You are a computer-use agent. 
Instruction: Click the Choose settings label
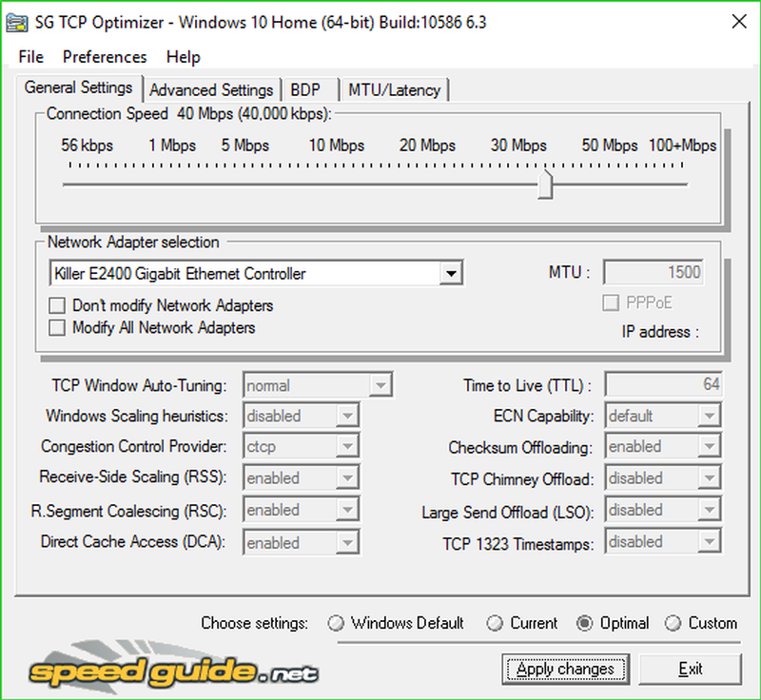click(x=254, y=623)
